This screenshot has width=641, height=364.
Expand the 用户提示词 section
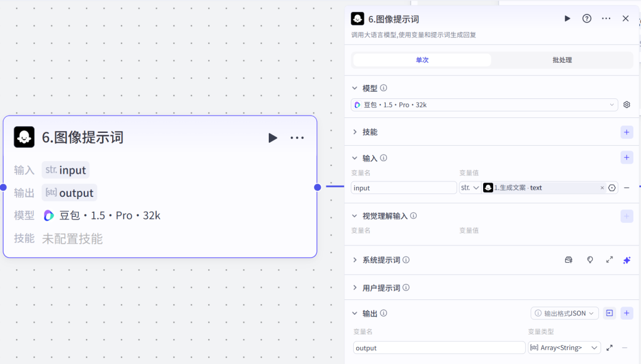[x=355, y=288]
